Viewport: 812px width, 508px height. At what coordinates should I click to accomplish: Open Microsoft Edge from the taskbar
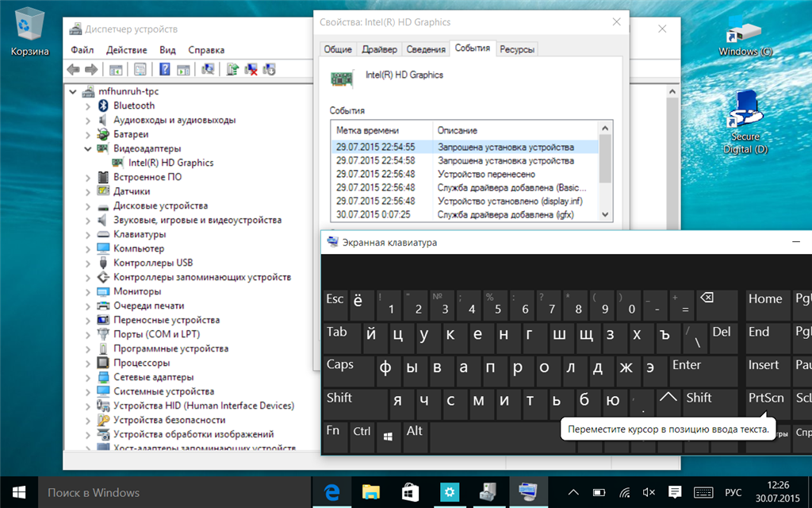[331, 492]
